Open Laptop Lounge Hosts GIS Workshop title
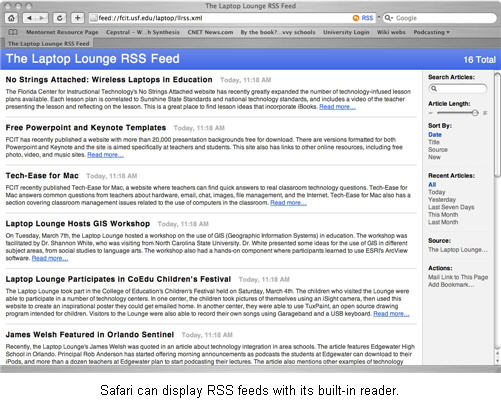 coord(78,224)
